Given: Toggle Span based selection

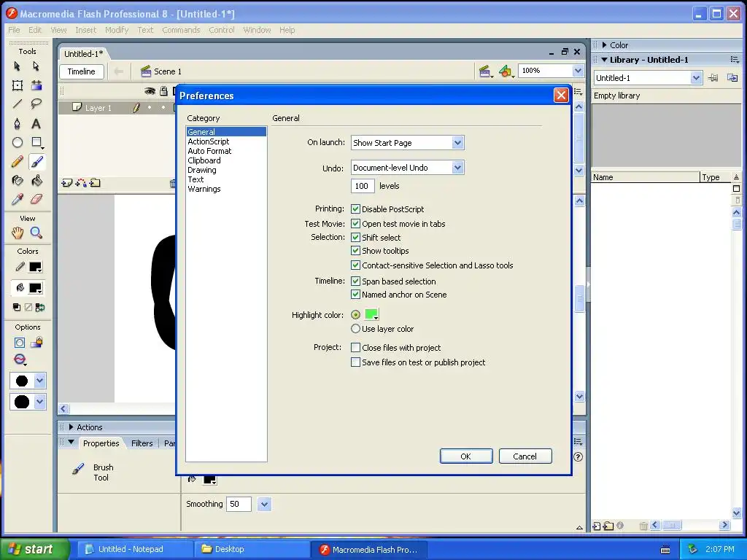Looking at the screenshot, I should tap(355, 281).
